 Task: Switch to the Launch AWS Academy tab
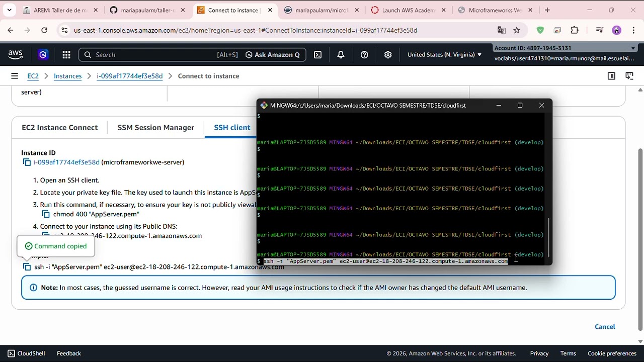click(x=408, y=10)
